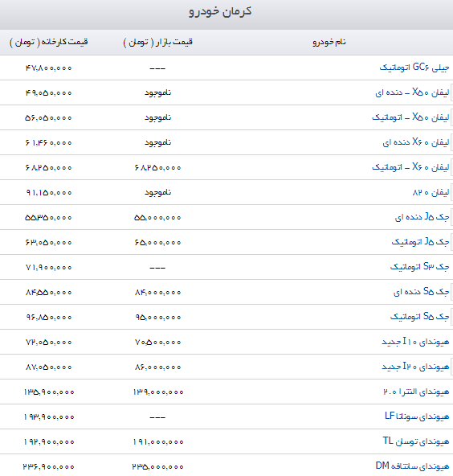This screenshot has width=453, height=476.
Task: Select factory price 193,900,000
Action: click(x=49, y=416)
